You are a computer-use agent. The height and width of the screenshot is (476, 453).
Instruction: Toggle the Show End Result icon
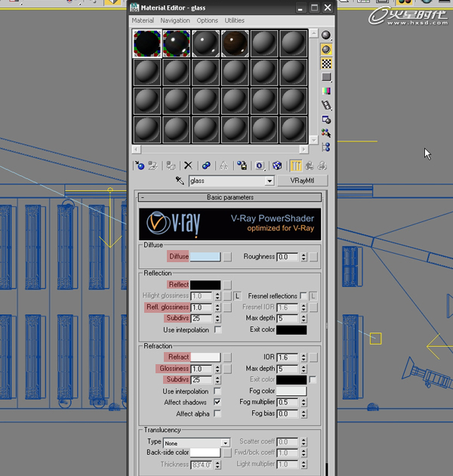pyautogui.click(x=295, y=165)
